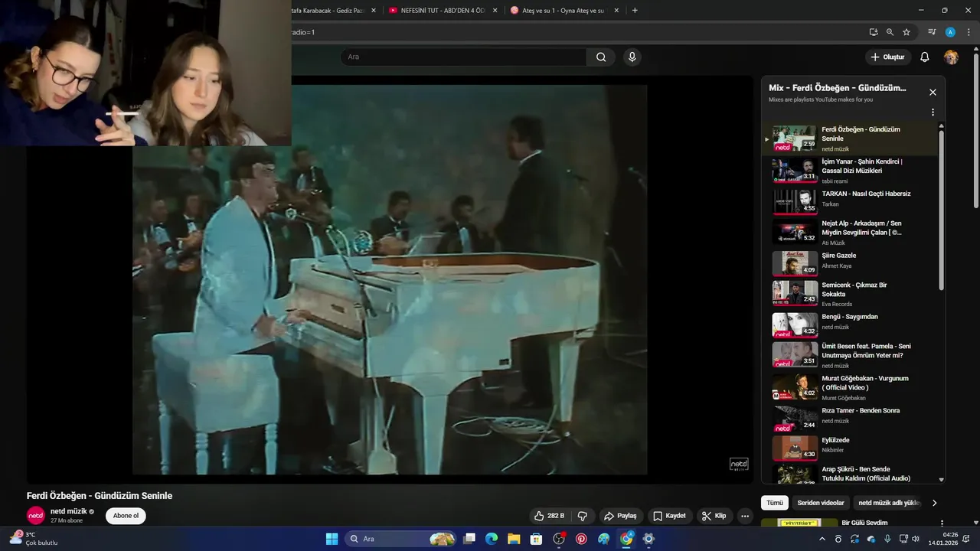The height and width of the screenshot is (551, 980).
Task: Select the Tümü filter chip
Action: 775,503
